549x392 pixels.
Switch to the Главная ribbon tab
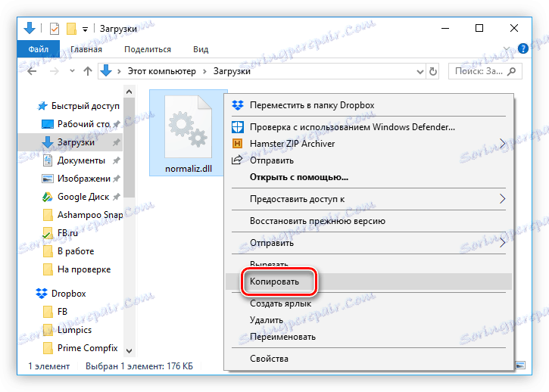coord(86,49)
